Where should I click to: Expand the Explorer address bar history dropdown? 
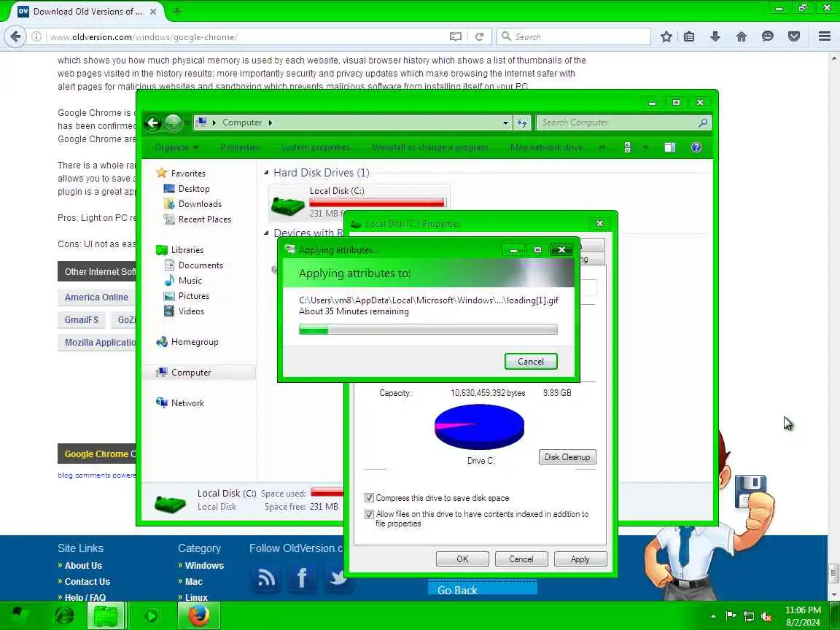coord(505,122)
